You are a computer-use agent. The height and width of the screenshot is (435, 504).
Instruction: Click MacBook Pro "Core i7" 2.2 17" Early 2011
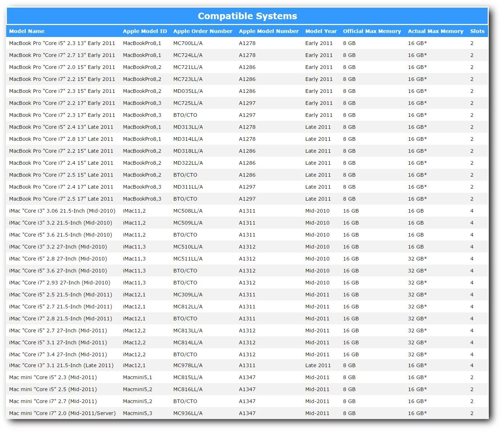(x=62, y=103)
